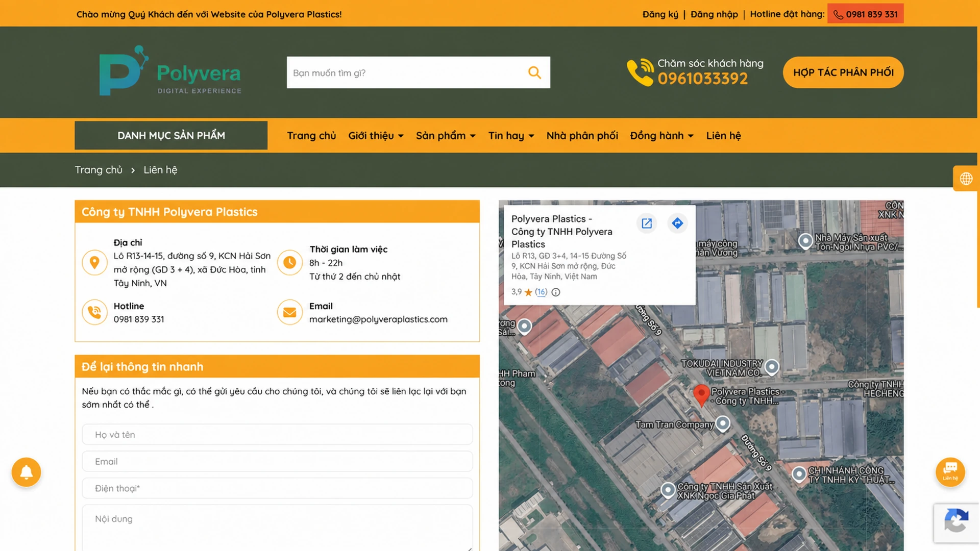This screenshot has width=980, height=551.
Task: Open Liên hệ menu item
Action: tap(723, 136)
